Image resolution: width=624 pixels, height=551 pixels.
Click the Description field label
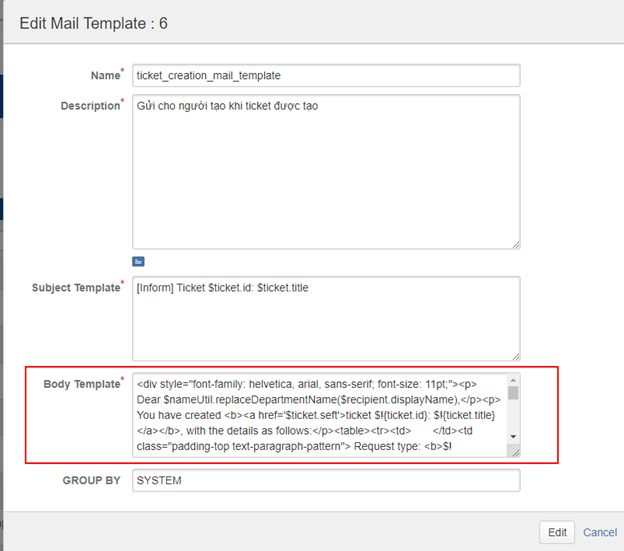pyautogui.click(x=90, y=106)
